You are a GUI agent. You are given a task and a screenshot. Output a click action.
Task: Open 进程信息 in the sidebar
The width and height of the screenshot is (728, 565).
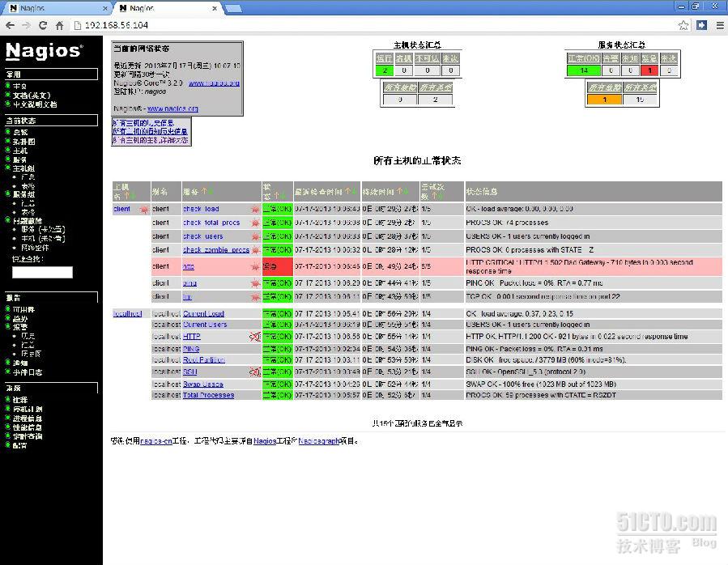(28, 418)
